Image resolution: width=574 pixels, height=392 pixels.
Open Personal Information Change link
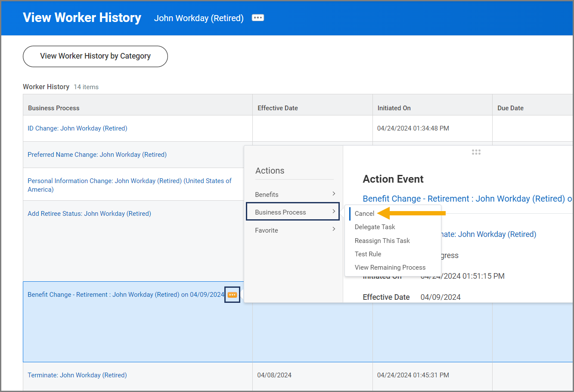point(130,185)
